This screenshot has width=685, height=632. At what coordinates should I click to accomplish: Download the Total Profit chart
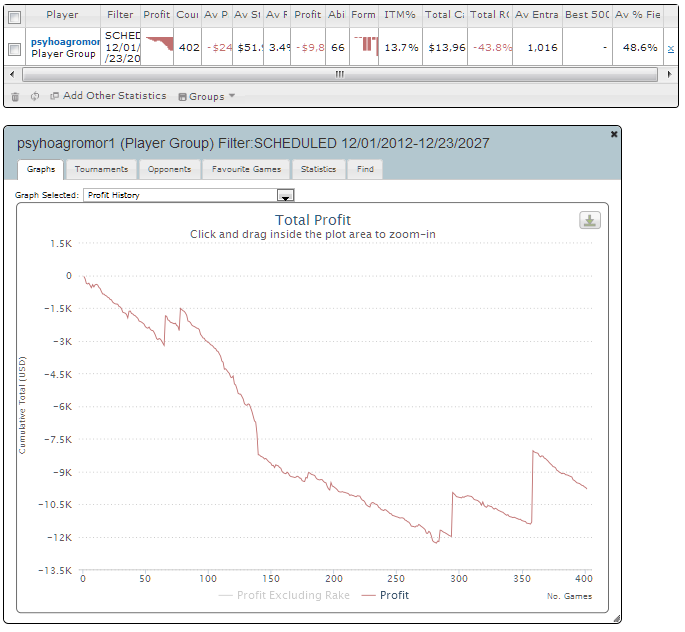tap(590, 221)
